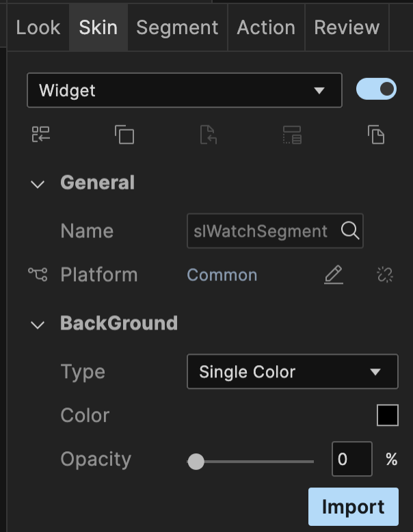413x532 pixels.
Task: Click the broken link icon beside Platform
Action: click(x=385, y=275)
